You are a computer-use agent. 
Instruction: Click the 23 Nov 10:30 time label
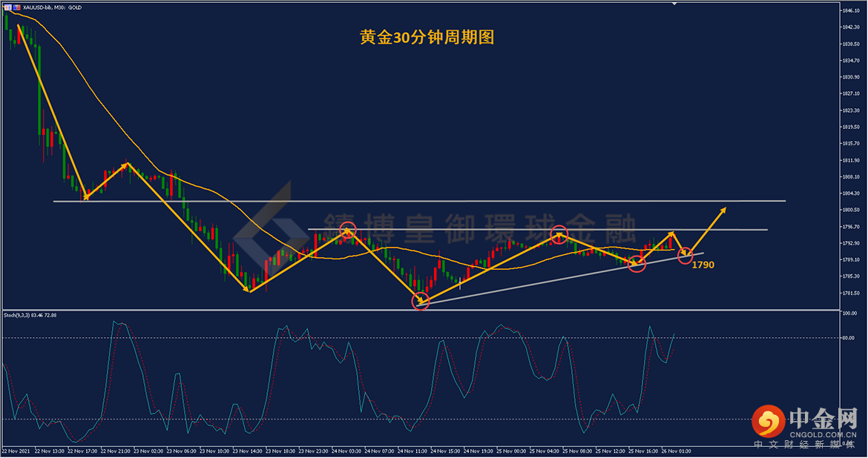[x=215, y=451]
